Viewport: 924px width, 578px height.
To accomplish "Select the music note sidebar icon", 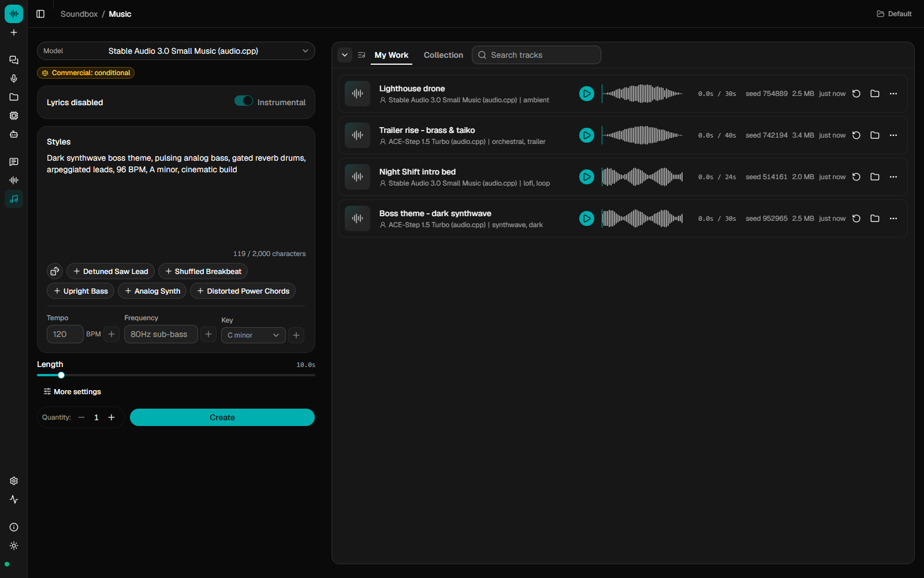I will 14,199.
